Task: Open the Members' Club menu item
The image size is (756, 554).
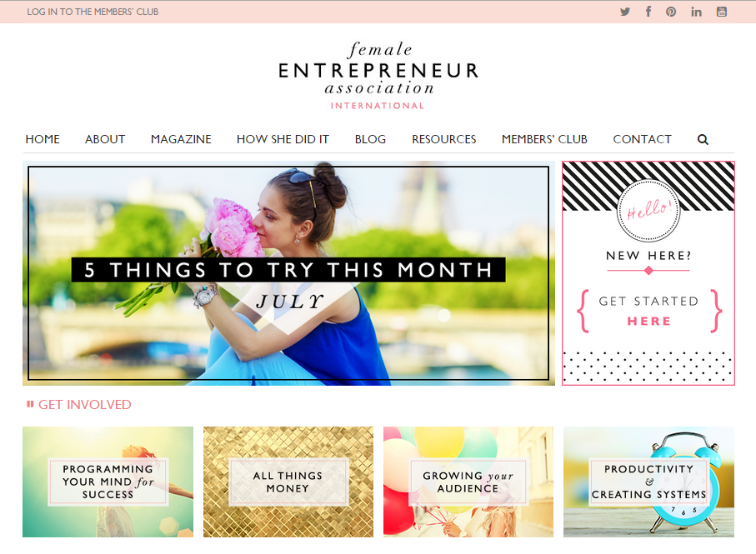Action: tap(544, 139)
